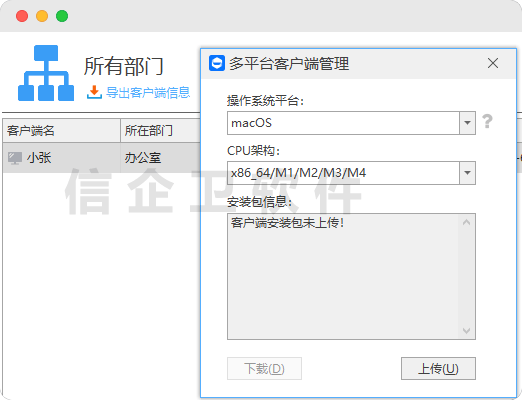Click the monitor icon beside 小张
Screen dimensions: 522x400
tap(15, 158)
